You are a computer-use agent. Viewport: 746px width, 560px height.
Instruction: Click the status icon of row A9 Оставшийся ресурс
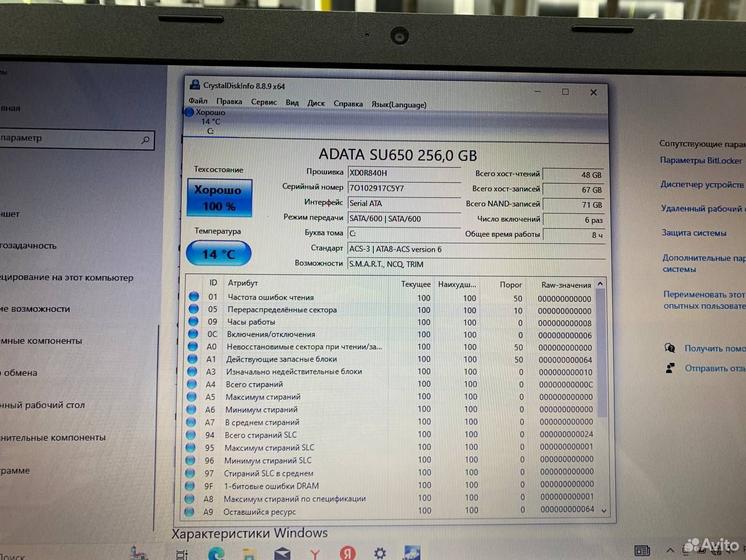coord(189,512)
